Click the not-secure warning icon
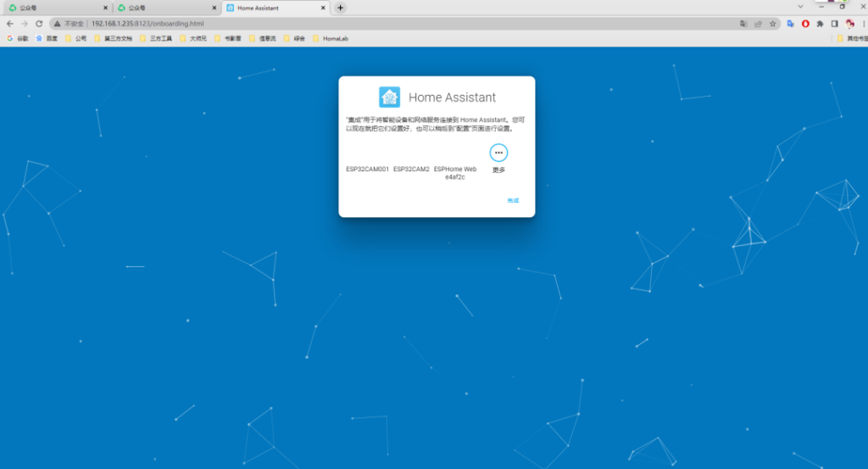This screenshot has width=868, height=469. click(x=57, y=23)
